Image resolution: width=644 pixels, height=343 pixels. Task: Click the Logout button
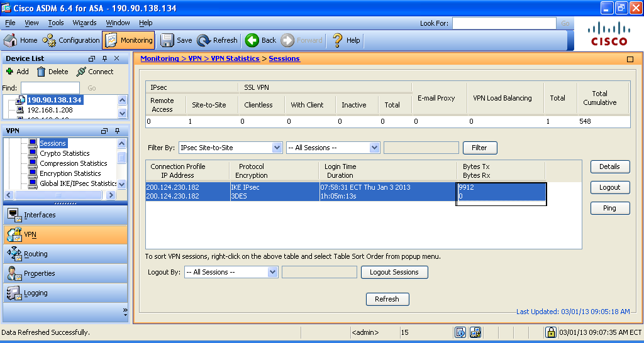tap(610, 187)
